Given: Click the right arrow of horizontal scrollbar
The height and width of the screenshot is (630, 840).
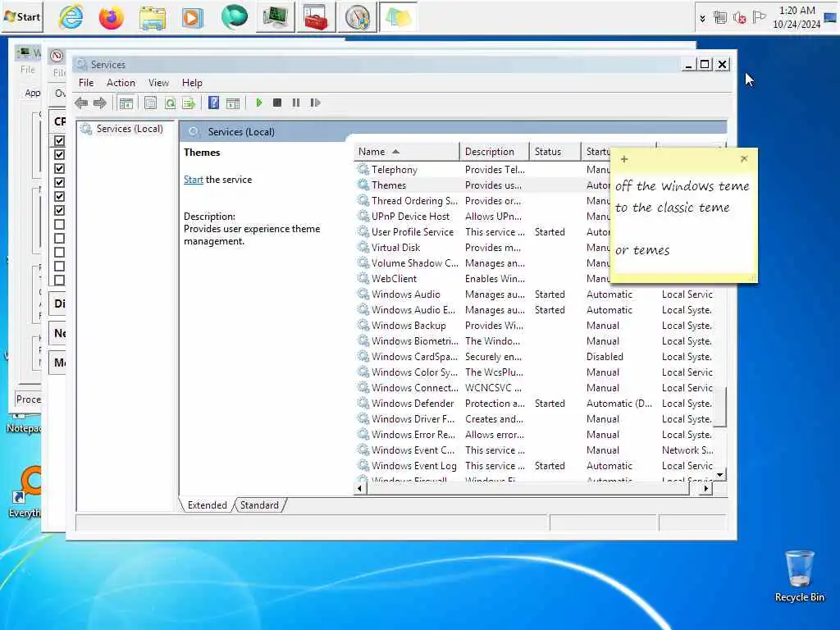Looking at the screenshot, I should [x=706, y=488].
